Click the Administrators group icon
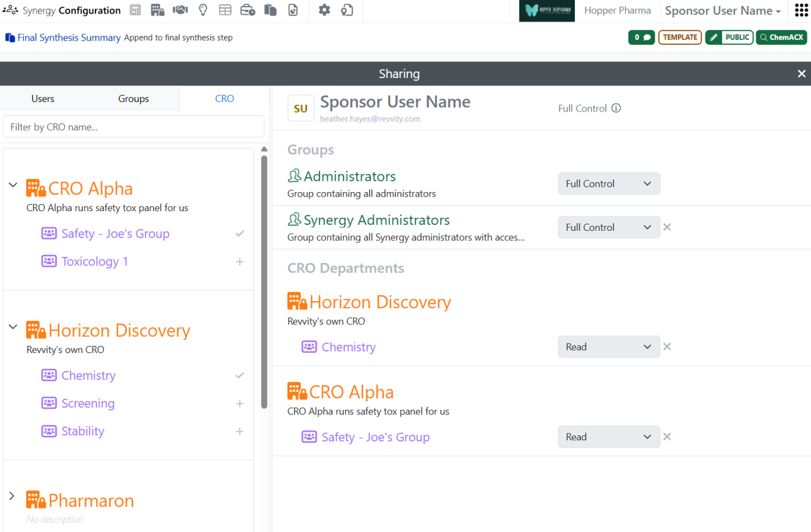The width and height of the screenshot is (811, 532). (x=295, y=177)
